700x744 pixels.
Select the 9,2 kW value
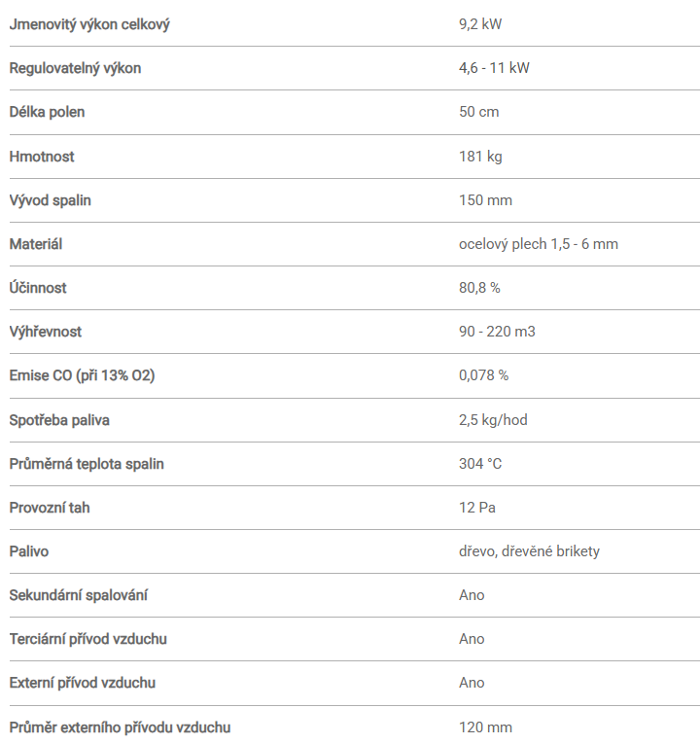click(480, 24)
